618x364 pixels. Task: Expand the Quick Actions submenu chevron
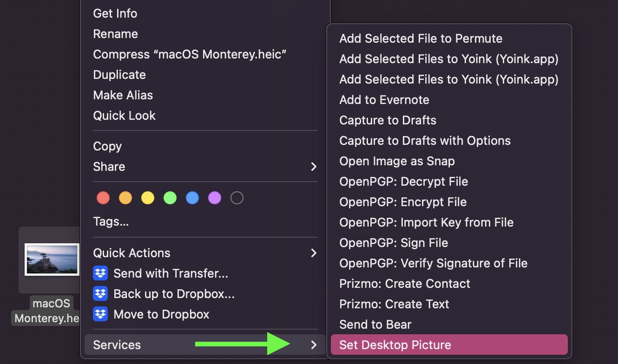coord(313,253)
